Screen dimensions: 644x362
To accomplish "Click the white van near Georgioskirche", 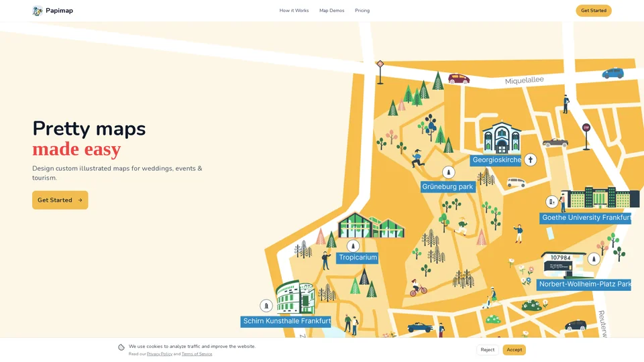I will point(517,182).
